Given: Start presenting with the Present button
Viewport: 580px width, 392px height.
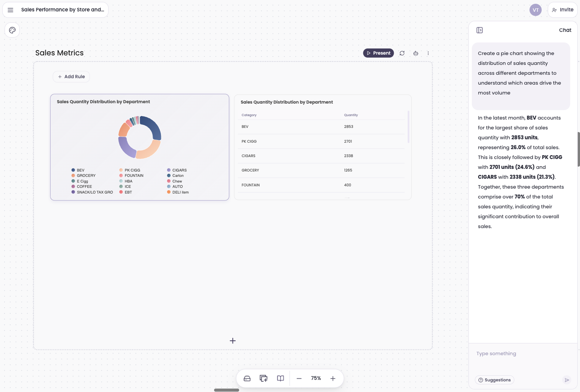Looking at the screenshot, I should (x=378, y=53).
